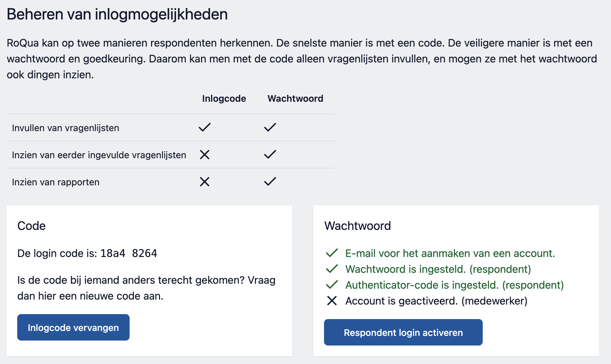Screen dimensions: 611x364
Task: Click the Code card heading
Action: tap(31, 226)
